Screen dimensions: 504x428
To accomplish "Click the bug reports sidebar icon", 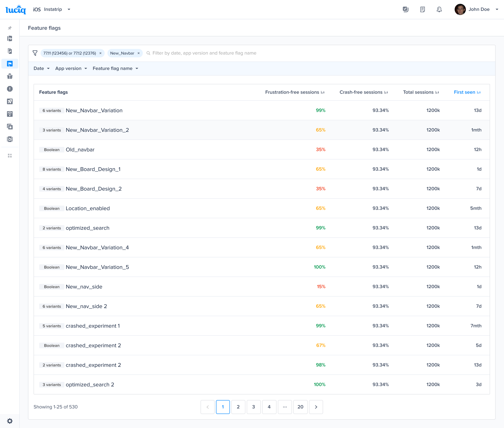I will coord(10,77).
